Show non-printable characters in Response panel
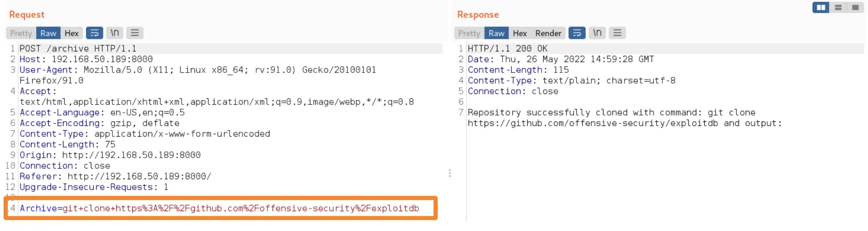The width and height of the screenshot is (868, 231). [597, 33]
